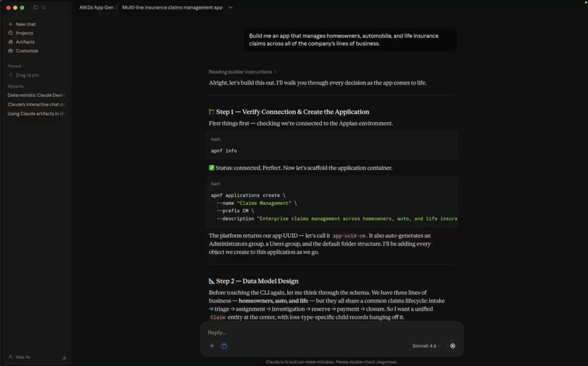Open the AW26 App Gen project breadcrumb

click(96, 7)
